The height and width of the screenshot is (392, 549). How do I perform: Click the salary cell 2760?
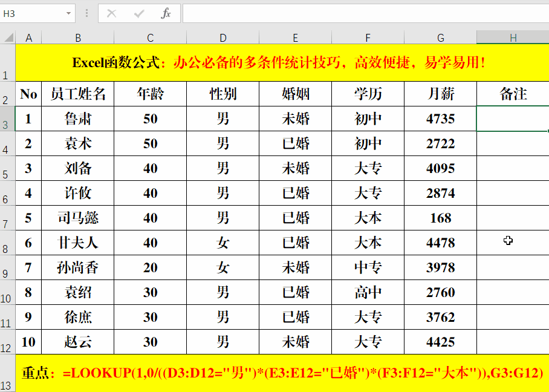pyautogui.click(x=440, y=292)
